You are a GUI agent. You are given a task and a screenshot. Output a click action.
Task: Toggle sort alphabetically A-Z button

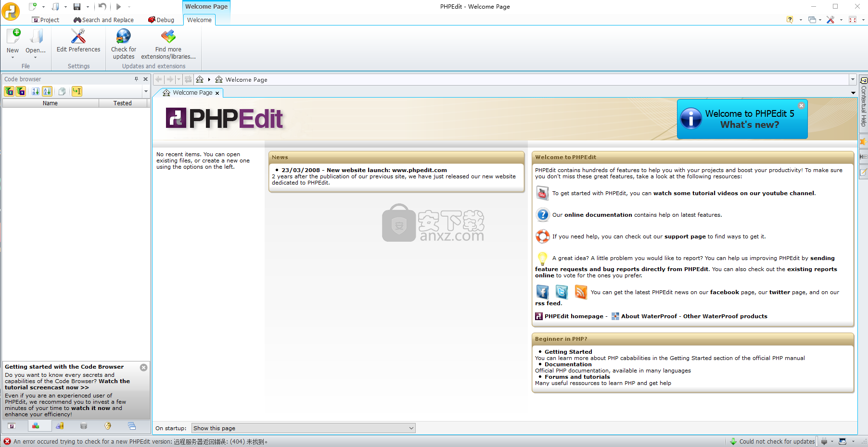47,91
